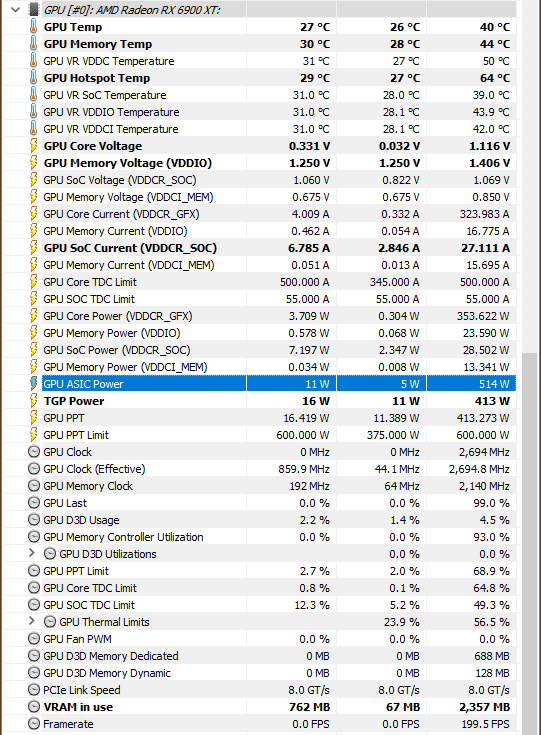Click lightning icon beside TGP Power
This screenshot has height=735, width=541.
pyautogui.click(x=33, y=401)
